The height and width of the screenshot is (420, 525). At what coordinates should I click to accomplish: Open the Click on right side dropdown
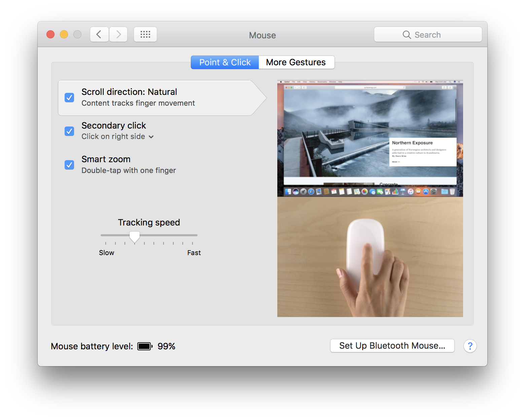[117, 137]
